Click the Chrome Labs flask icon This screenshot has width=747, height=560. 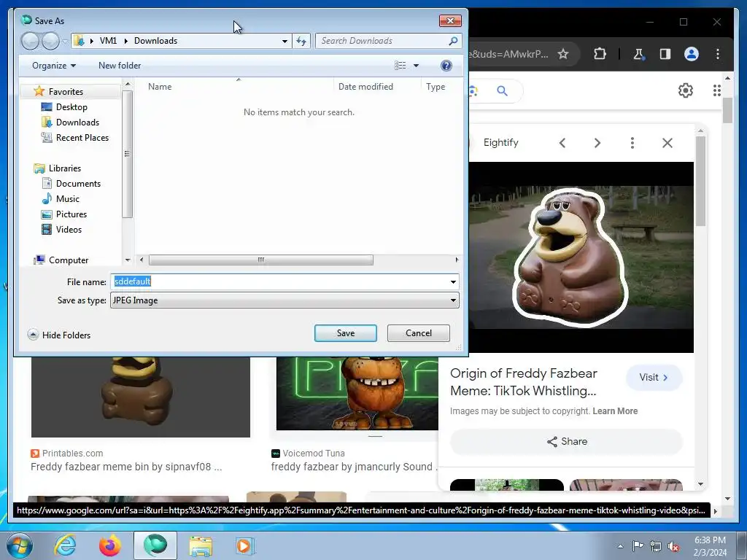[x=638, y=54]
